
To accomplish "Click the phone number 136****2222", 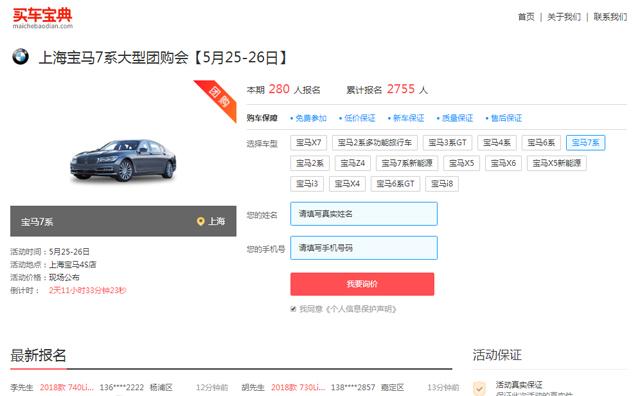I will (x=122, y=387).
